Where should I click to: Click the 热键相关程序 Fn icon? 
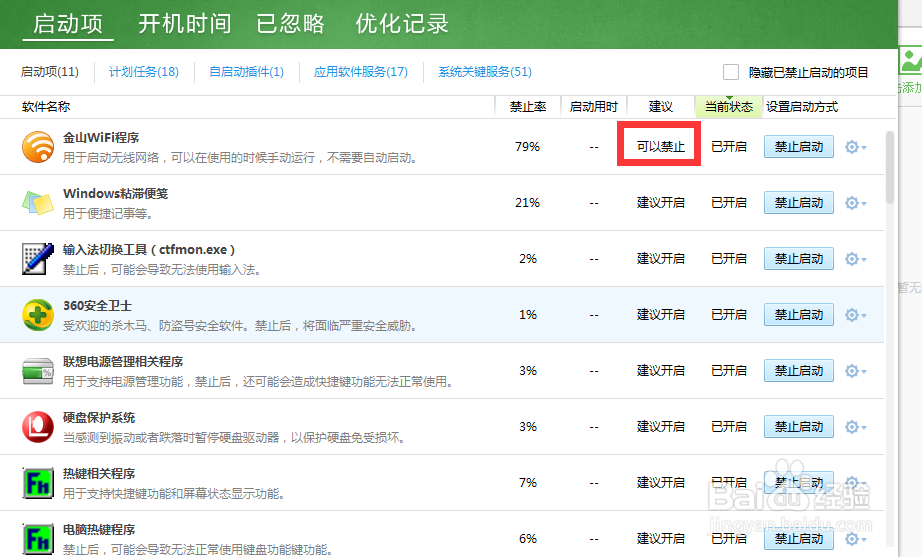[38, 483]
